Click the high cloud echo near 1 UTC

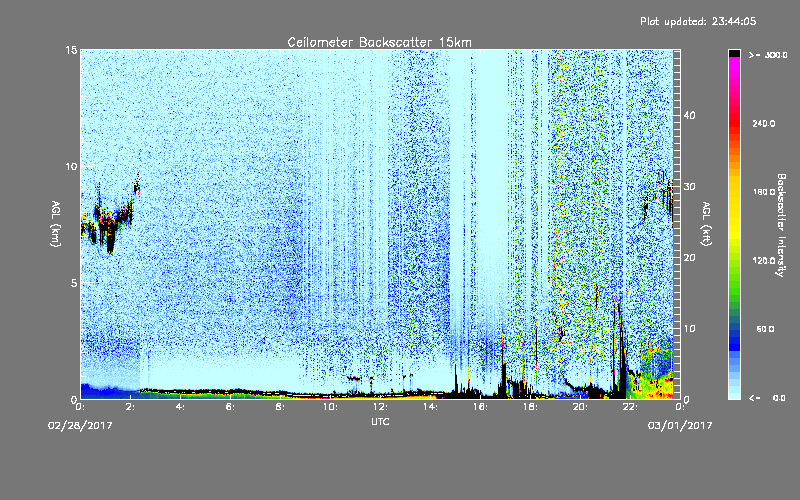[110, 217]
